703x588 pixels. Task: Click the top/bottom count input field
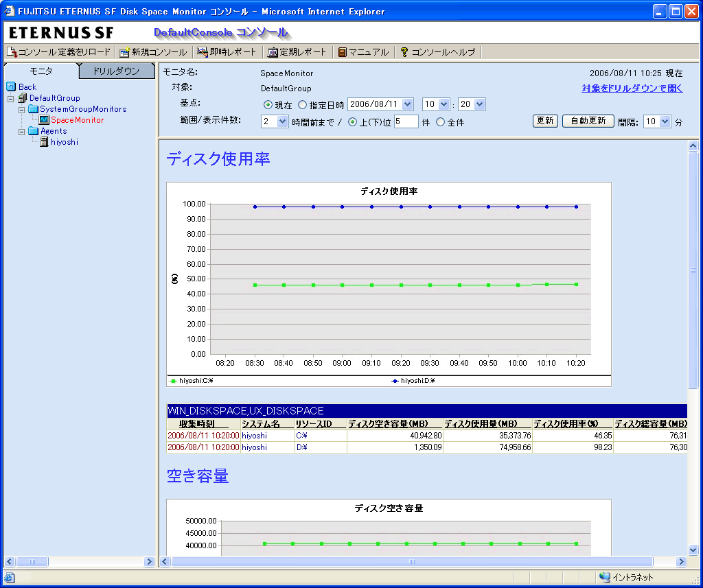point(406,121)
